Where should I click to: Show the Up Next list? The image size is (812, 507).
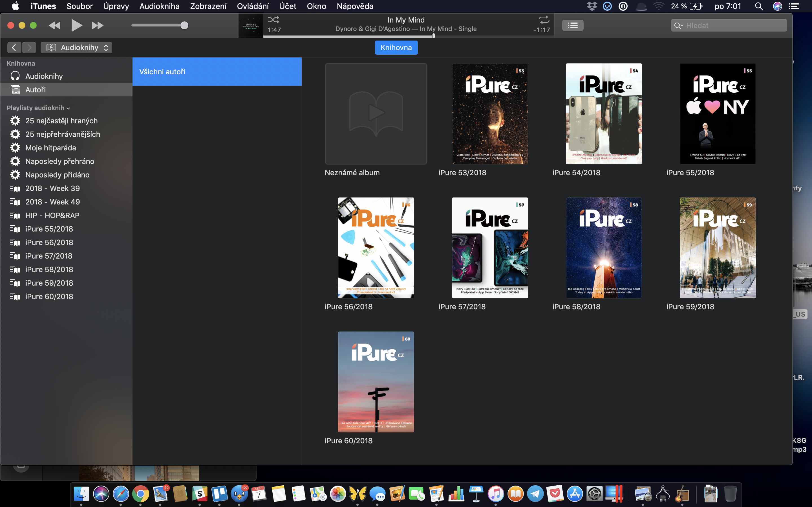[573, 25]
